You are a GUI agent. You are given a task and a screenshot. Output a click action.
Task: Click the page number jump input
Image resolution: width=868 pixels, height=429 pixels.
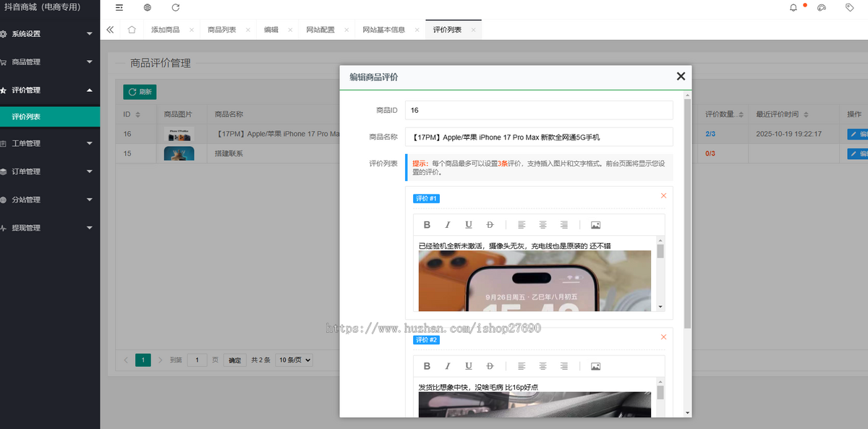pyautogui.click(x=197, y=360)
